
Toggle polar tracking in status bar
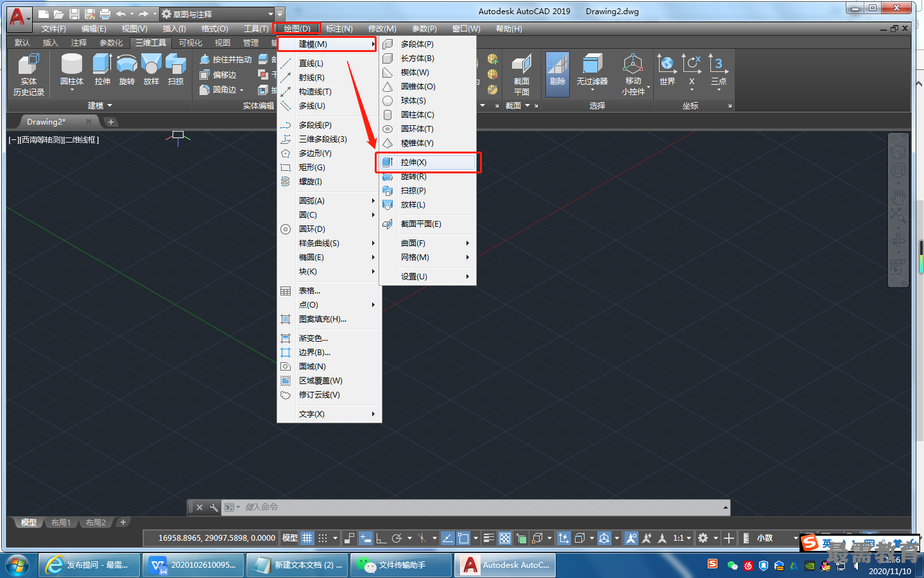pos(397,538)
